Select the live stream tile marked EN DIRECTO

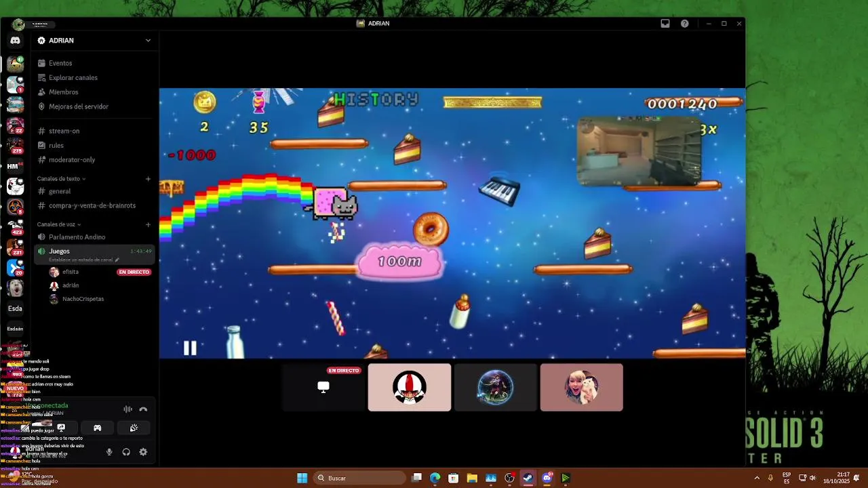(323, 387)
